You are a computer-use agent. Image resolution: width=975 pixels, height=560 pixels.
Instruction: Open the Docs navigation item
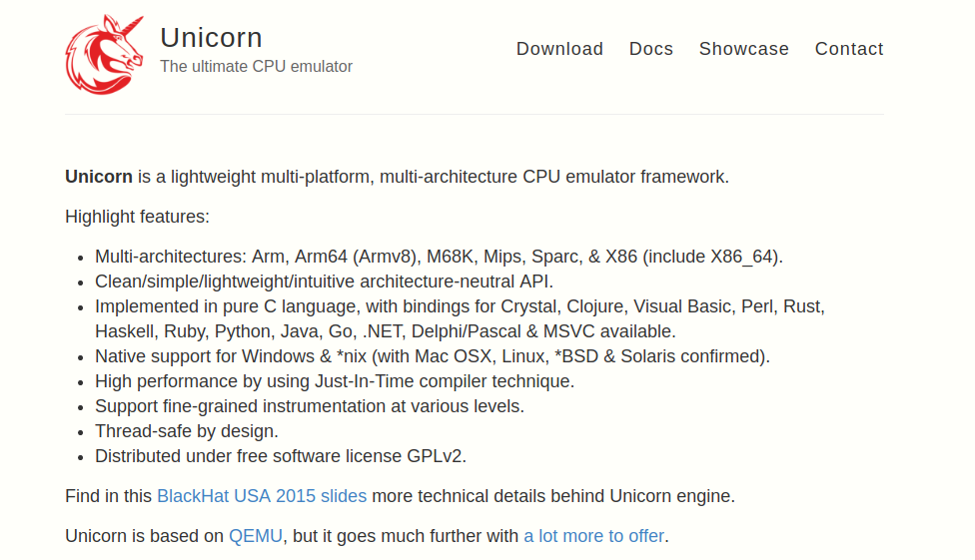[x=651, y=49]
